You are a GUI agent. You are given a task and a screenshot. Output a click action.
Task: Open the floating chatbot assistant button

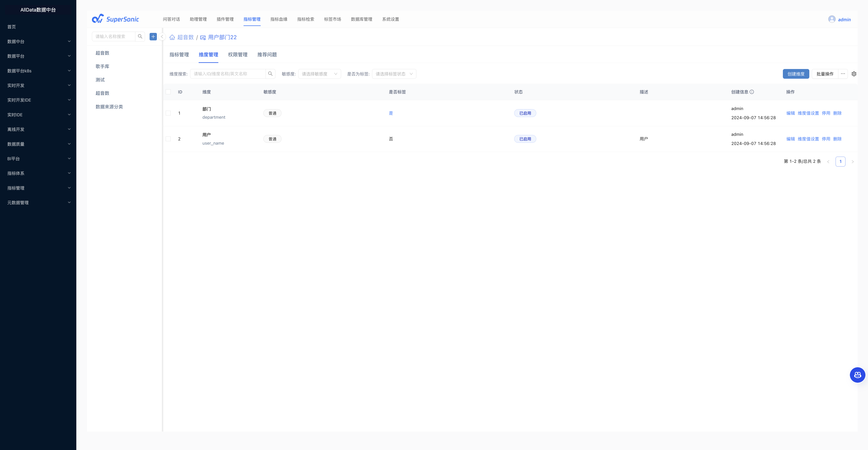(x=857, y=375)
